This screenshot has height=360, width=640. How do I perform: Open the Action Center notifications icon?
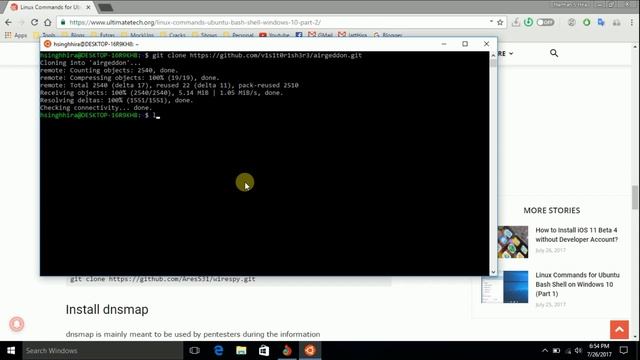pyautogui.click(x=624, y=350)
